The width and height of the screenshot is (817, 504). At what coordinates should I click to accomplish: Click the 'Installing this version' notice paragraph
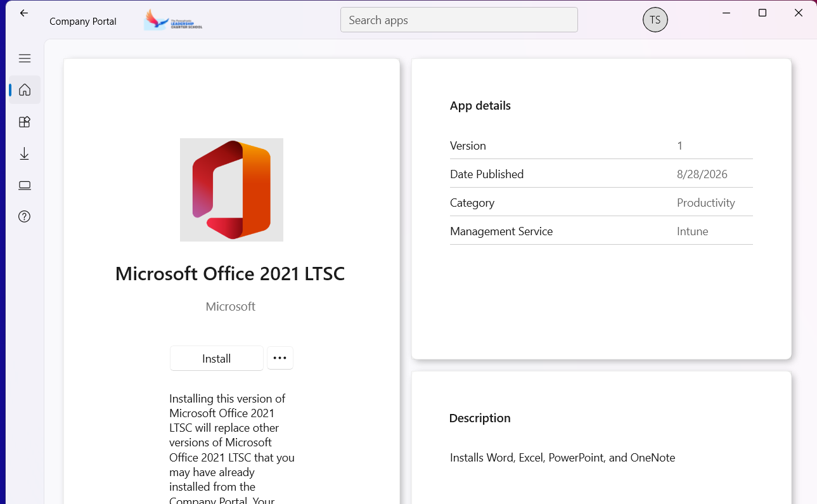(232, 449)
